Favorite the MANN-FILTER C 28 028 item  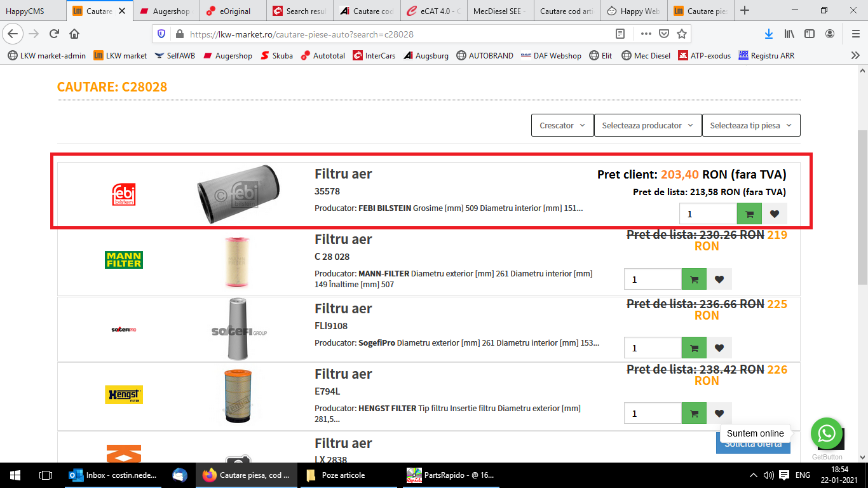point(719,279)
